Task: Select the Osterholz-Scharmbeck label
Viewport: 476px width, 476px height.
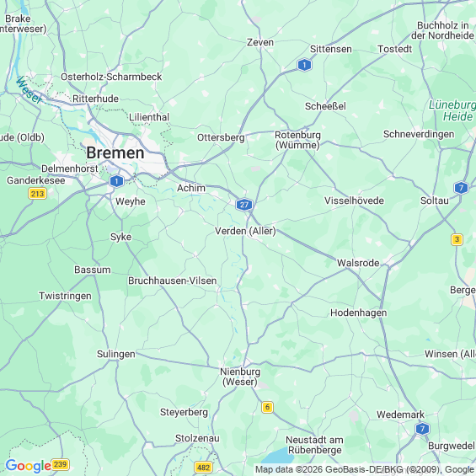Action: pyautogui.click(x=111, y=77)
